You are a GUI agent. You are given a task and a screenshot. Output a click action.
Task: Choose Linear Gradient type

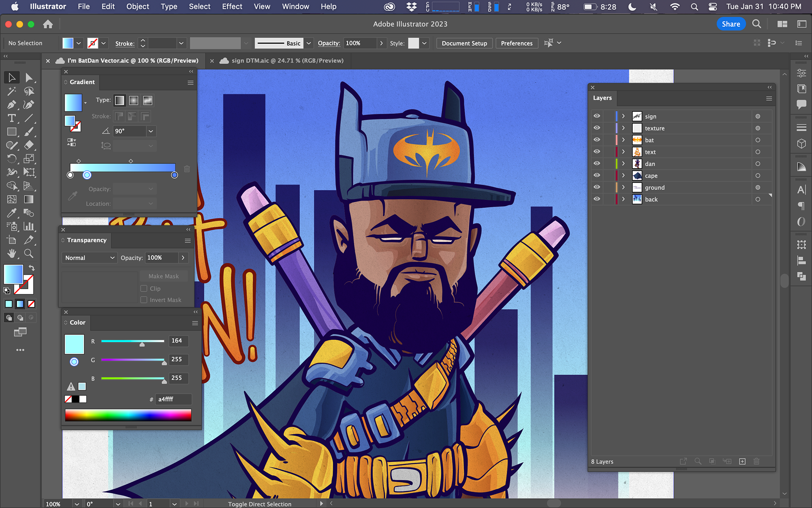pyautogui.click(x=120, y=100)
